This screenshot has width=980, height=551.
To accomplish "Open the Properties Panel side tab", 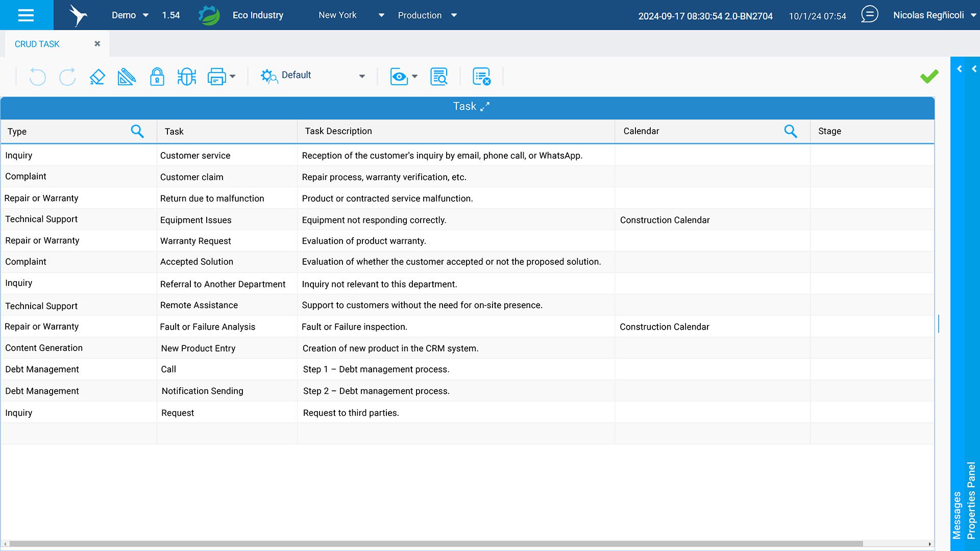I will (971, 500).
